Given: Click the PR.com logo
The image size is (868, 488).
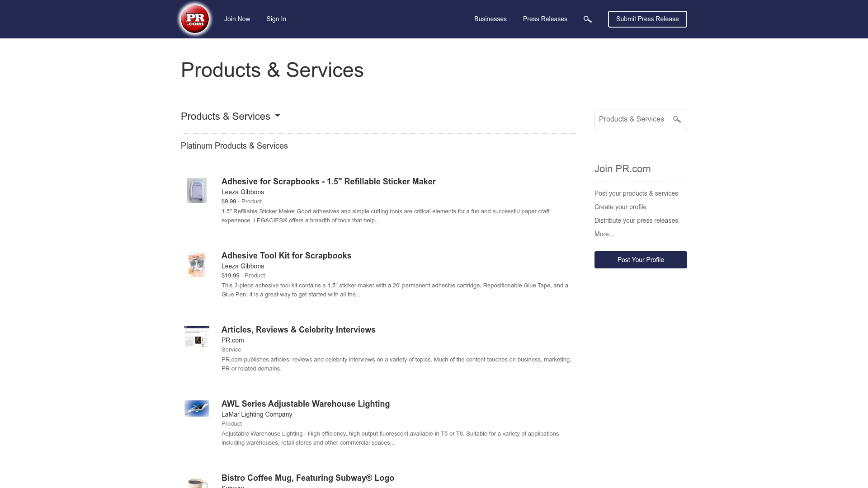Looking at the screenshot, I should [195, 19].
